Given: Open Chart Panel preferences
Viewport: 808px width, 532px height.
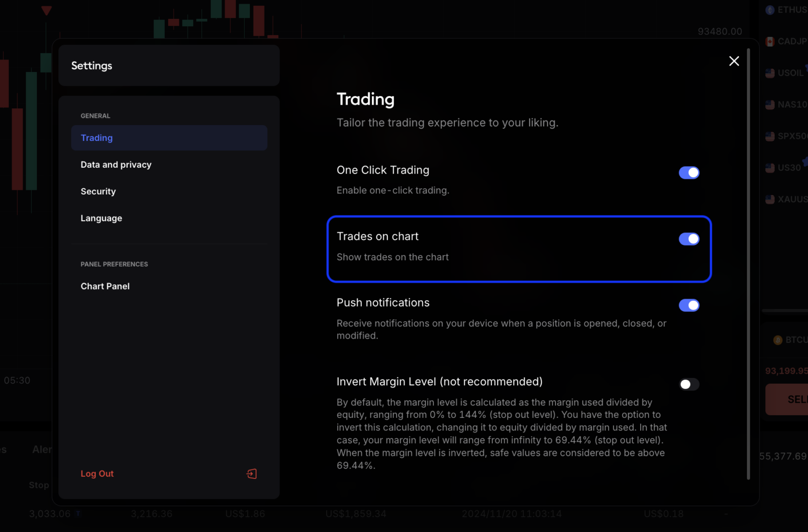Looking at the screenshot, I should pyautogui.click(x=105, y=286).
